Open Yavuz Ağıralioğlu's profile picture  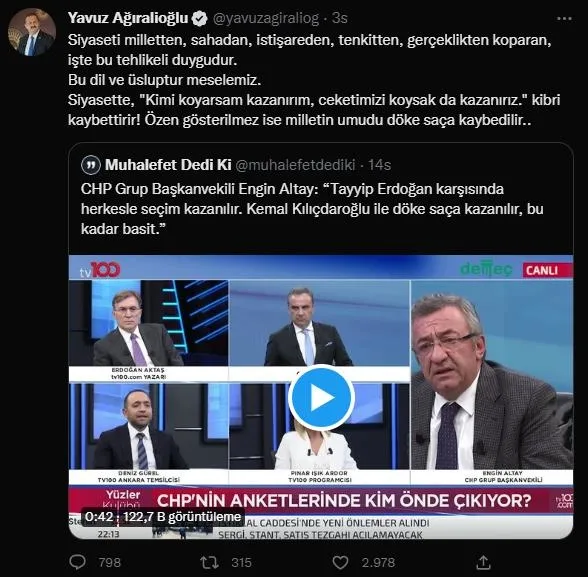point(32,32)
